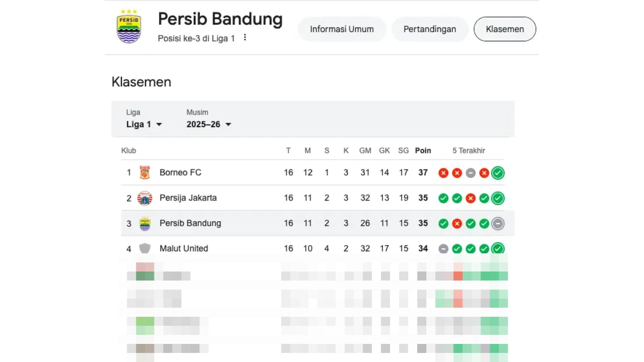Click the Persib Bandung logo in row 3
Viewport: 644px width, 362px height.
tap(145, 223)
